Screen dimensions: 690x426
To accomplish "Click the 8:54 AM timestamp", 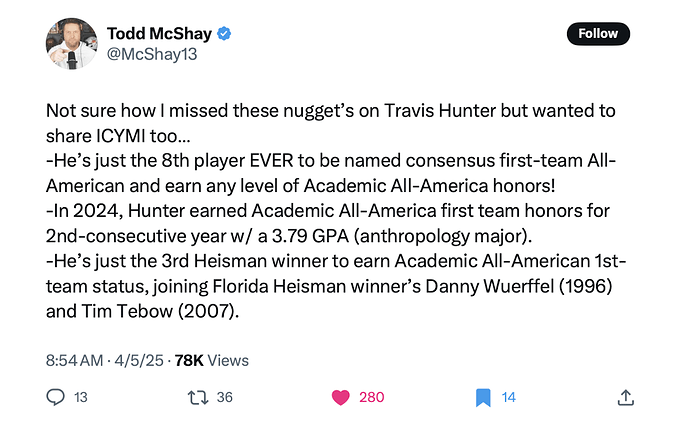I will pos(74,360).
